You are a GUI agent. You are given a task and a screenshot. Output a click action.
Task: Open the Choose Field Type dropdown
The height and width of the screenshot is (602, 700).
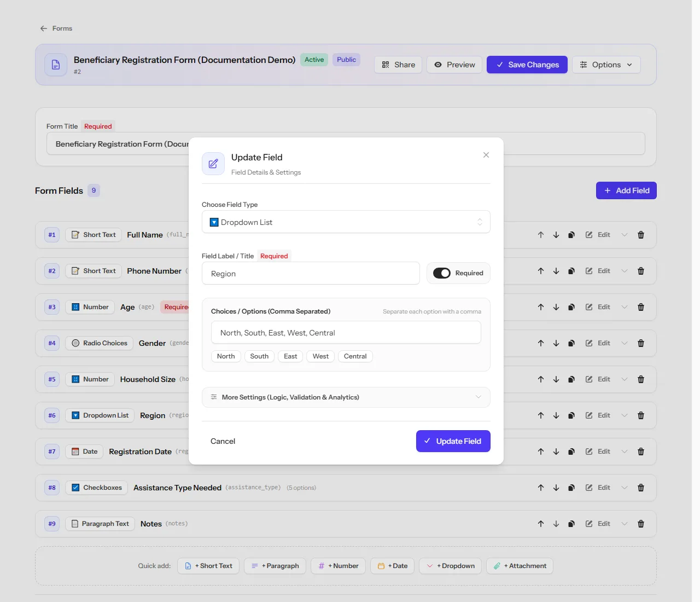tap(346, 222)
